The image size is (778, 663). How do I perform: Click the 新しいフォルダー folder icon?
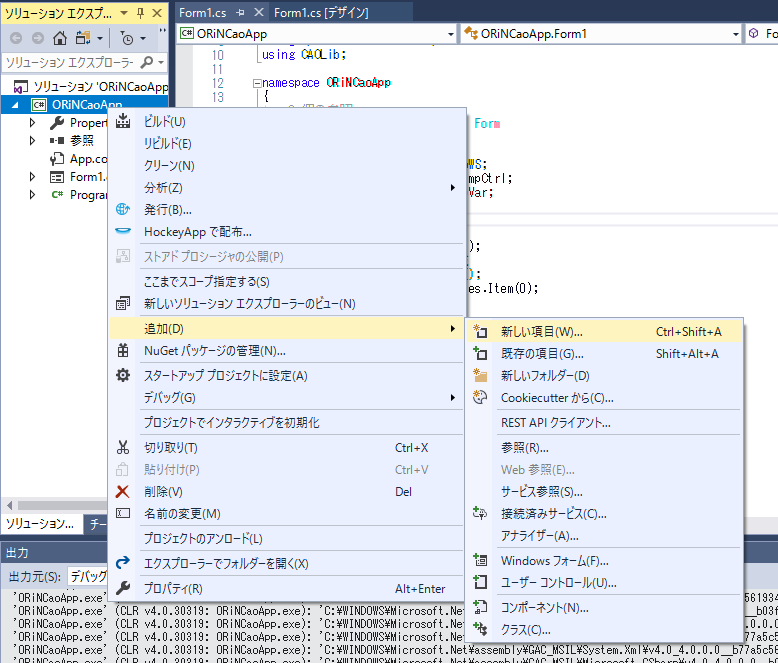(480, 375)
